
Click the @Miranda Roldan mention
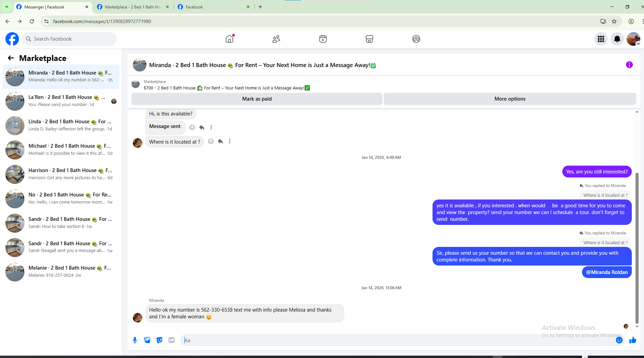tap(607, 272)
